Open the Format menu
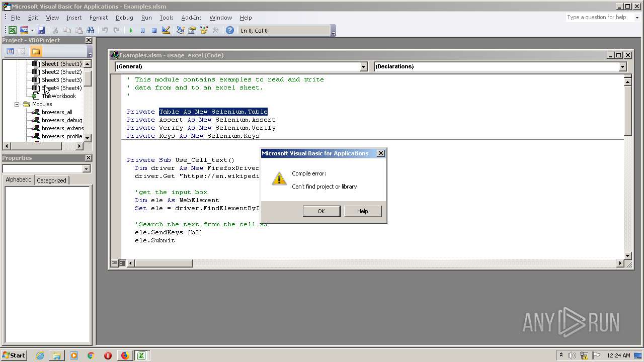Viewport: 644px width, 362px height. [99, 18]
